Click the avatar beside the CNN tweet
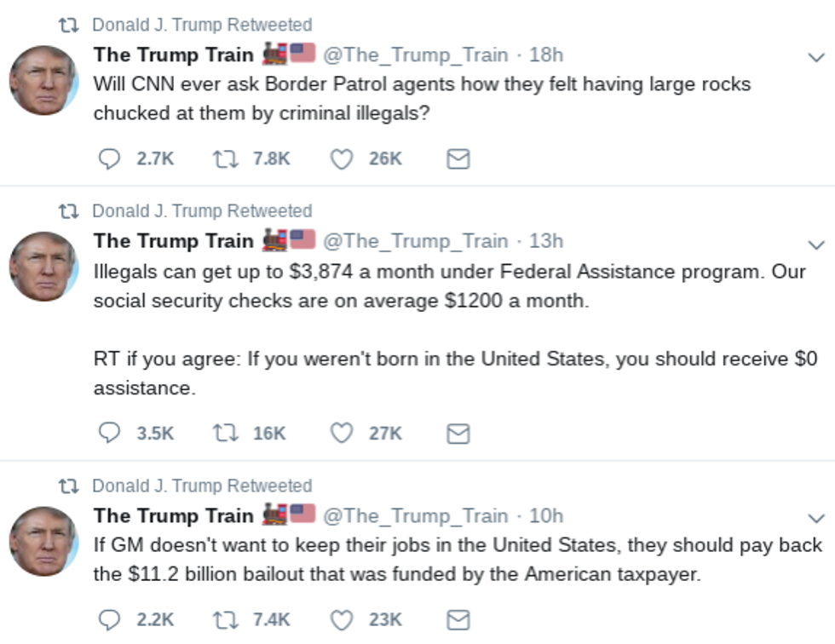 (43, 80)
